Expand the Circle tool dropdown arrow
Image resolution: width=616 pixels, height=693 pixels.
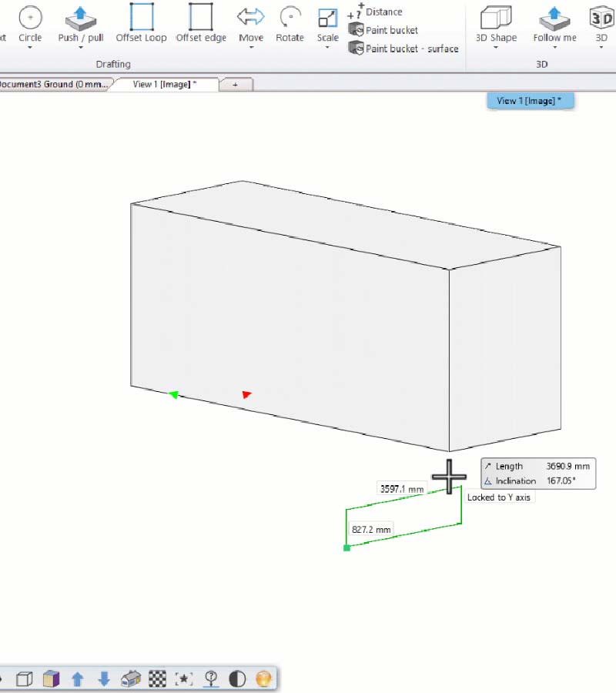pyautogui.click(x=30, y=48)
